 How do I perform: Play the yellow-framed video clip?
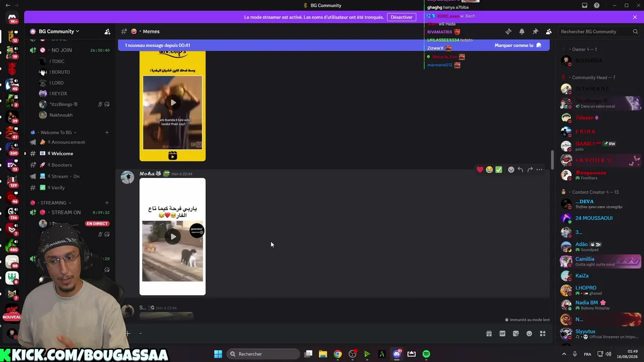(173, 103)
